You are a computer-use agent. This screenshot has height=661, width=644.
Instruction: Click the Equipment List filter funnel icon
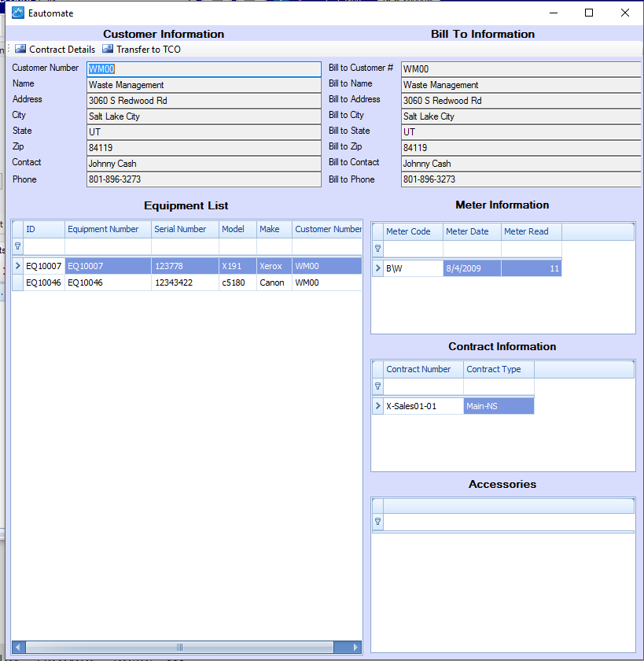pos(17,246)
